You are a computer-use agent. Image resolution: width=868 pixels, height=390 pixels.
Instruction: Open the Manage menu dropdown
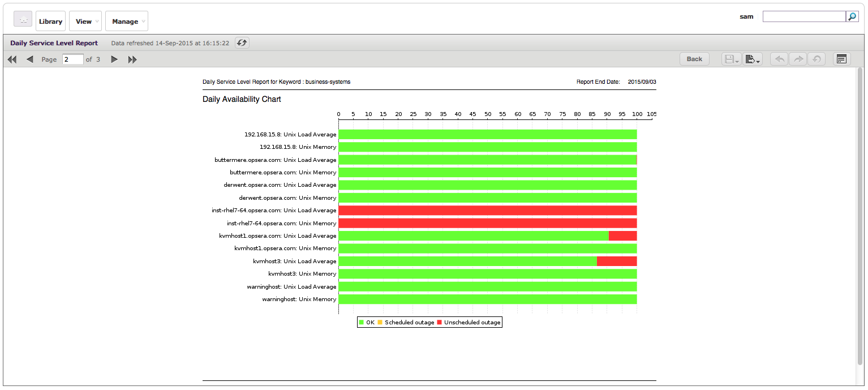click(x=127, y=21)
